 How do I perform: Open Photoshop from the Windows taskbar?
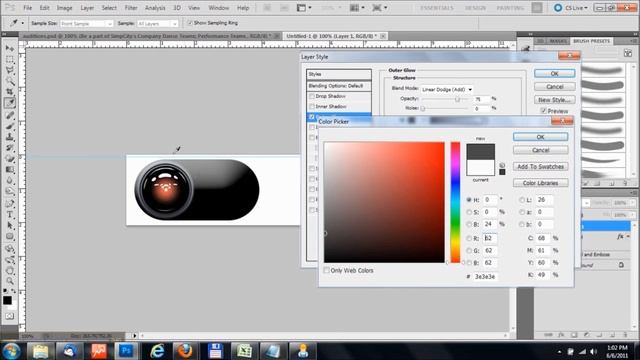[x=126, y=351]
